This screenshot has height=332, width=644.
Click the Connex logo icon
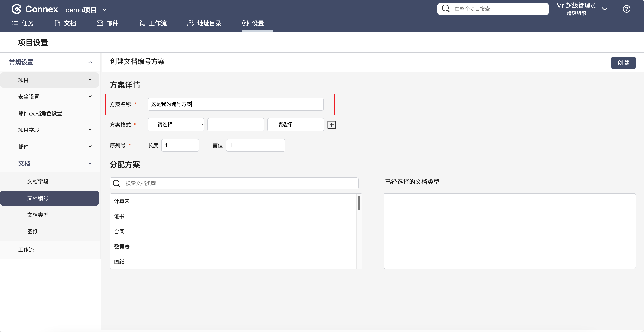17,9
